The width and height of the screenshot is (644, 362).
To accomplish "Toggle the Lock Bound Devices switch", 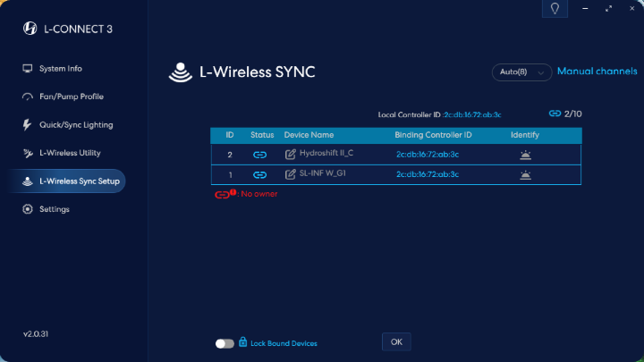I will pos(225,343).
